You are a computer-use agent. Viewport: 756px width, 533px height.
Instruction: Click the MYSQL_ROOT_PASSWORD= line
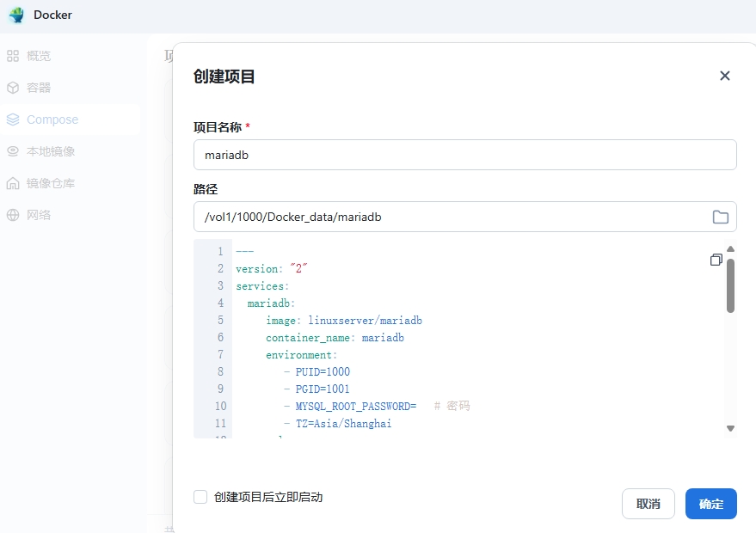coord(350,407)
